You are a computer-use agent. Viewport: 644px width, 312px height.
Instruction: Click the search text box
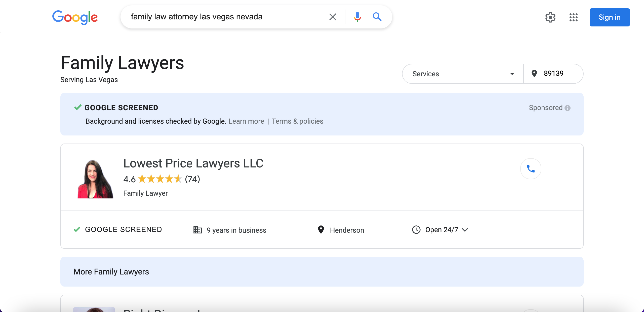tap(226, 17)
